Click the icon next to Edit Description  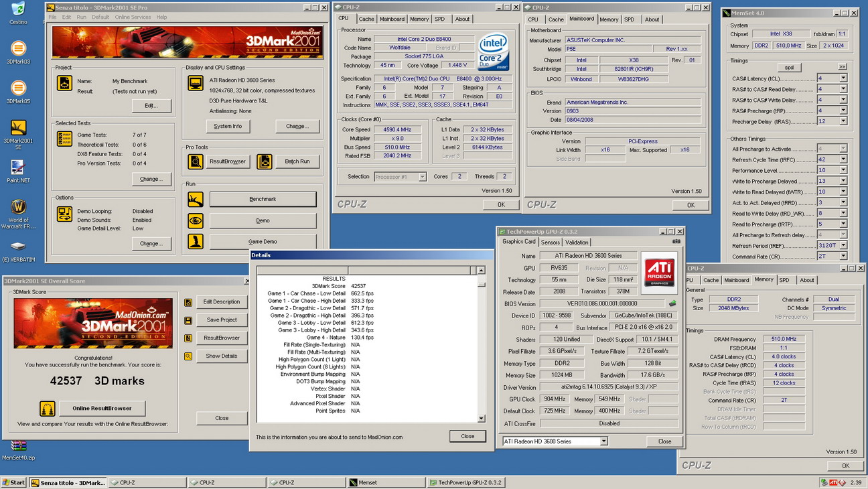click(188, 302)
